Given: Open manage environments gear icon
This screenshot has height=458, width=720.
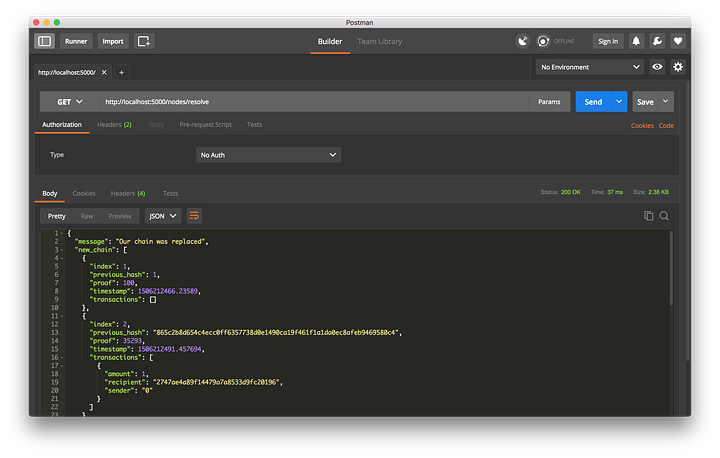Looking at the screenshot, I should pos(678,67).
